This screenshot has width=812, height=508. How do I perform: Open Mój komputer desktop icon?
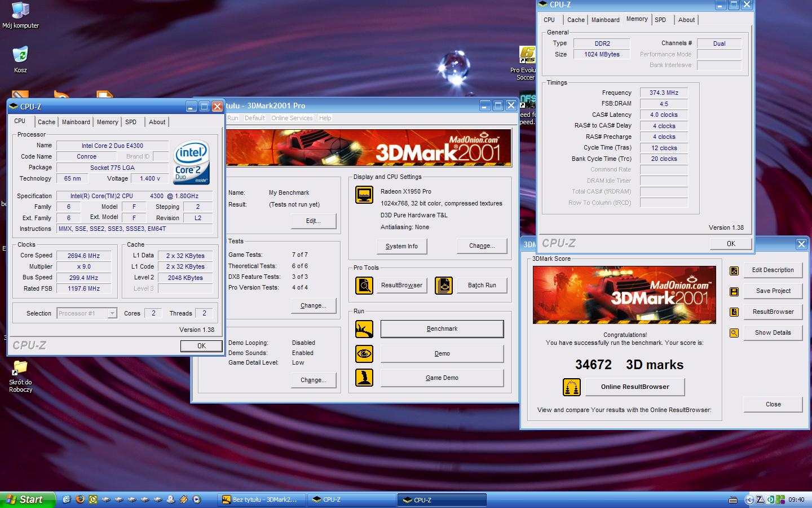pos(20,15)
